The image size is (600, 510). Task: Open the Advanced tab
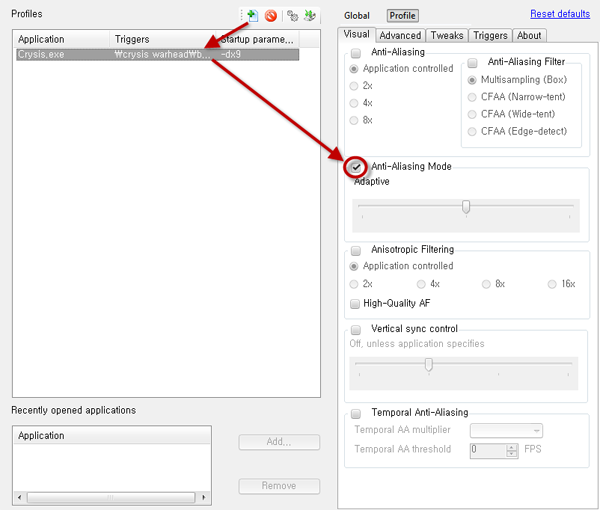[400, 36]
